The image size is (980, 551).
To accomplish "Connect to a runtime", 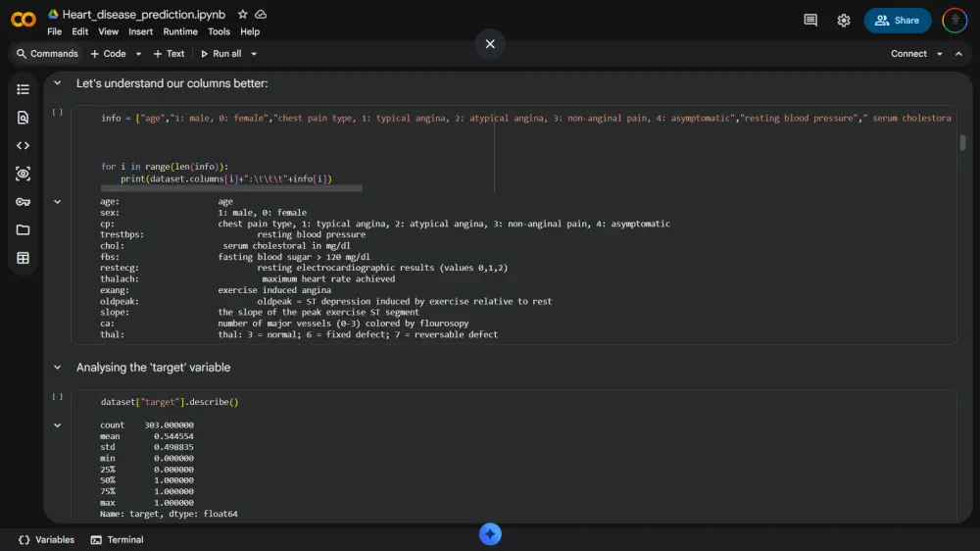I will click(x=908, y=54).
